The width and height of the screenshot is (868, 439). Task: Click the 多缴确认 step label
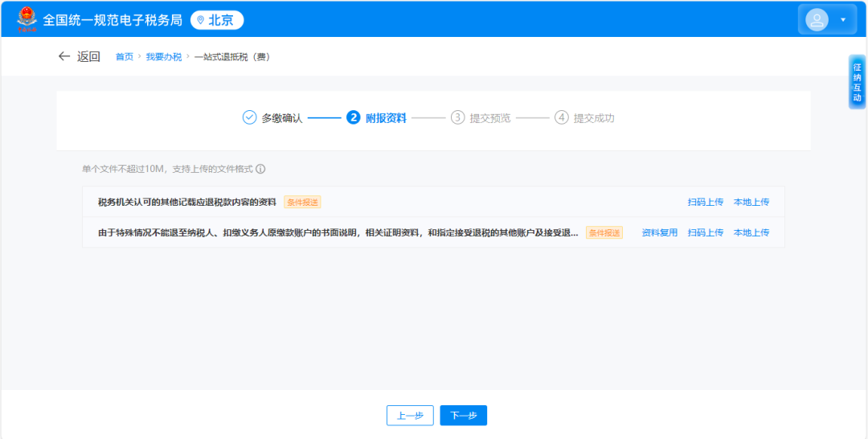point(282,118)
